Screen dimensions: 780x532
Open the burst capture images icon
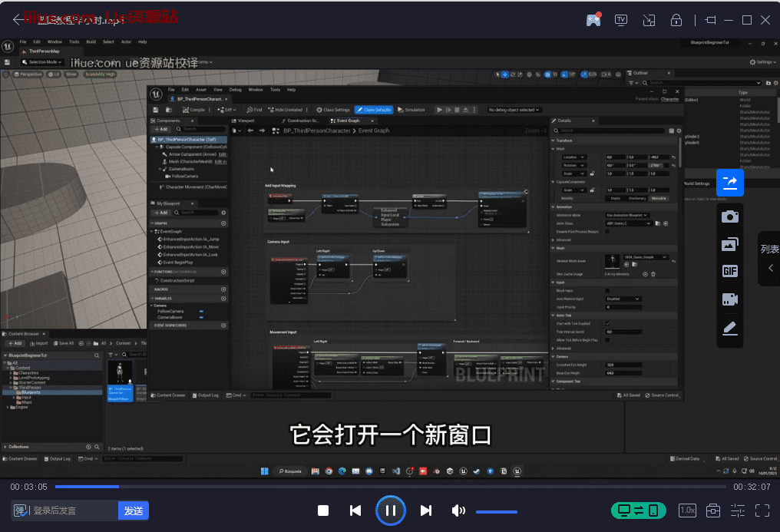[730, 244]
